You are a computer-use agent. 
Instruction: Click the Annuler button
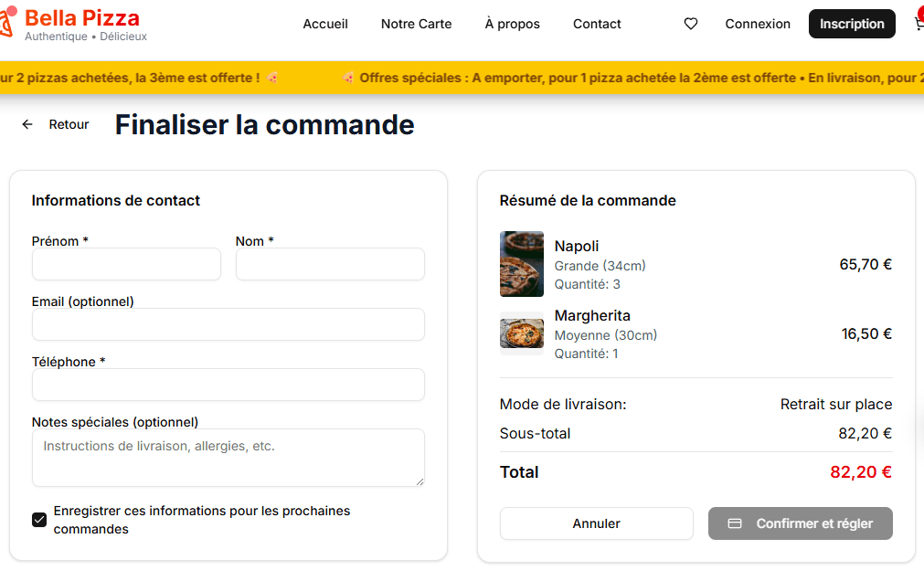pos(596,523)
